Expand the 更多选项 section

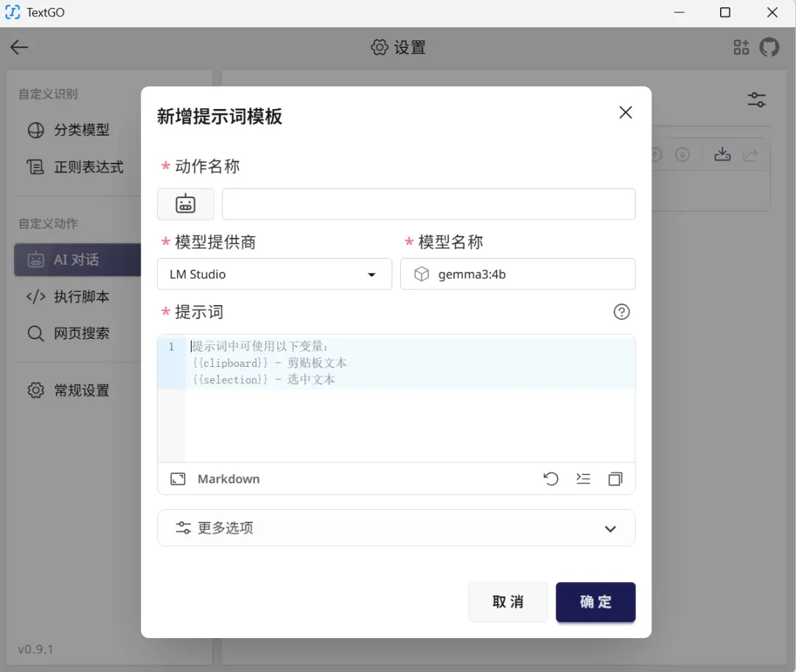coord(396,528)
